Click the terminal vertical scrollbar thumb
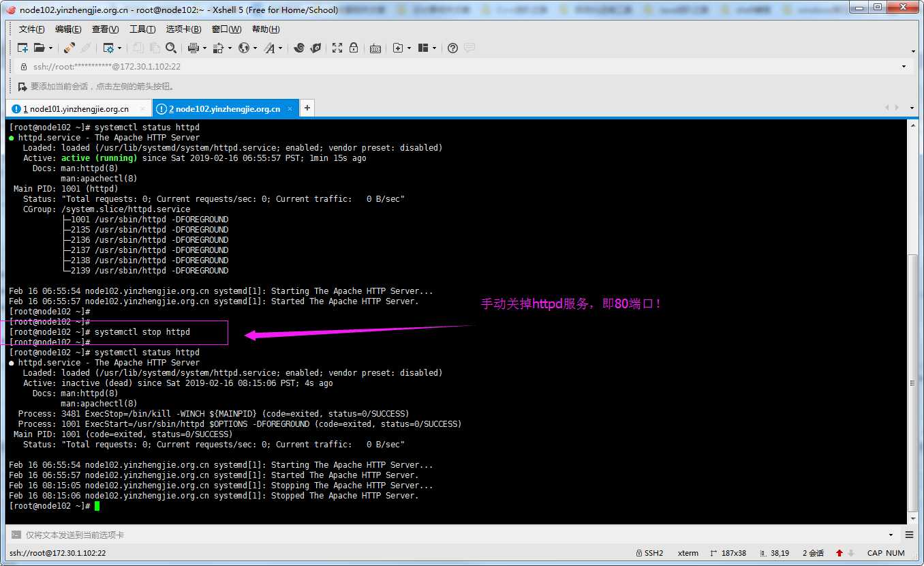Screen dimensions: 924x566 pyautogui.click(x=913, y=382)
